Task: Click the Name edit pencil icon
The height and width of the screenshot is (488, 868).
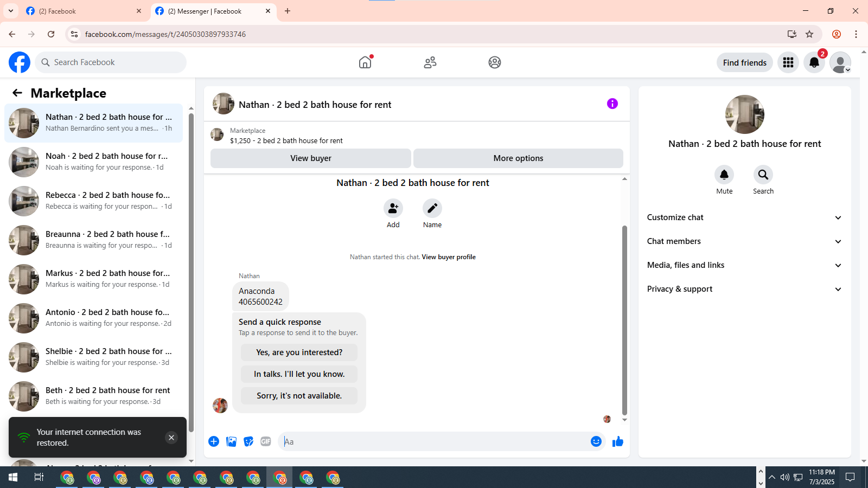Action: click(x=432, y=208)
